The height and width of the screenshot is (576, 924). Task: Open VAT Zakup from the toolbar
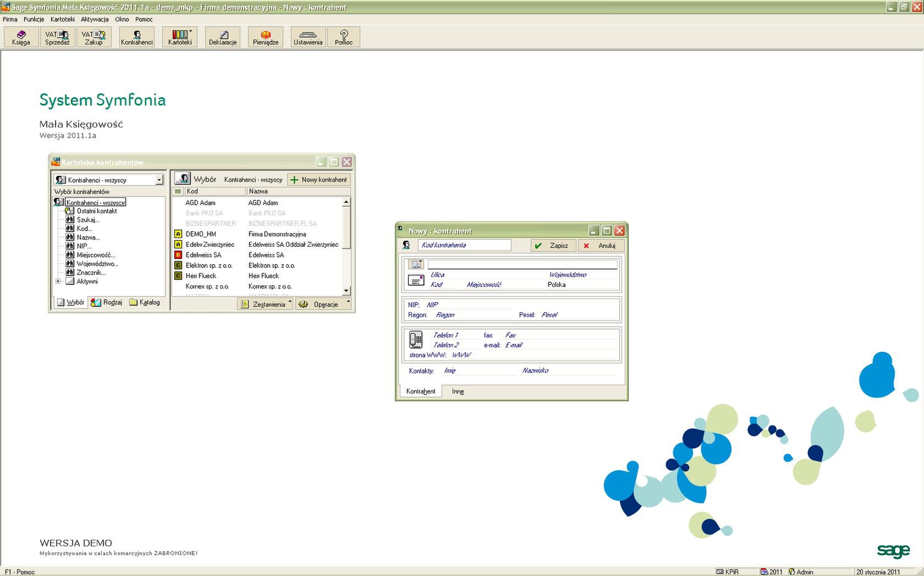click(x=94, y=37)
